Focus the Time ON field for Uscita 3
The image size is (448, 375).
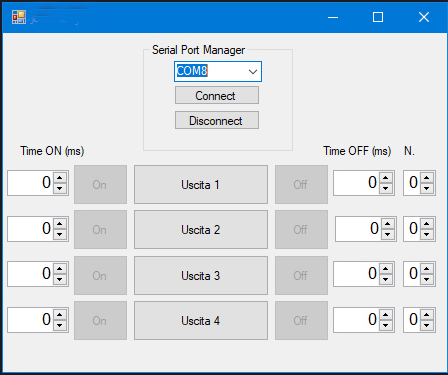tap(30, 274)
